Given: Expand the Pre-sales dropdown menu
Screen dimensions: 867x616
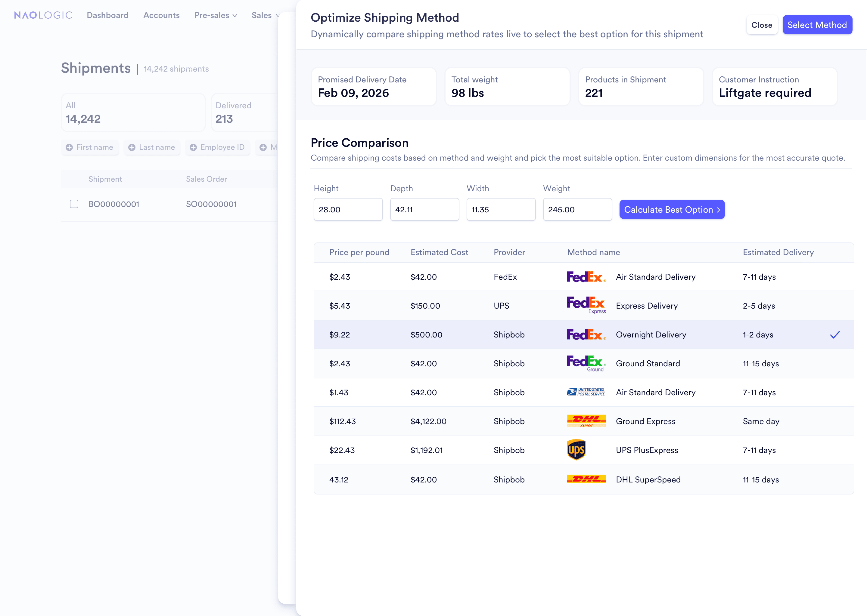Looking at the screenshot, I should [x=216, y=15].
